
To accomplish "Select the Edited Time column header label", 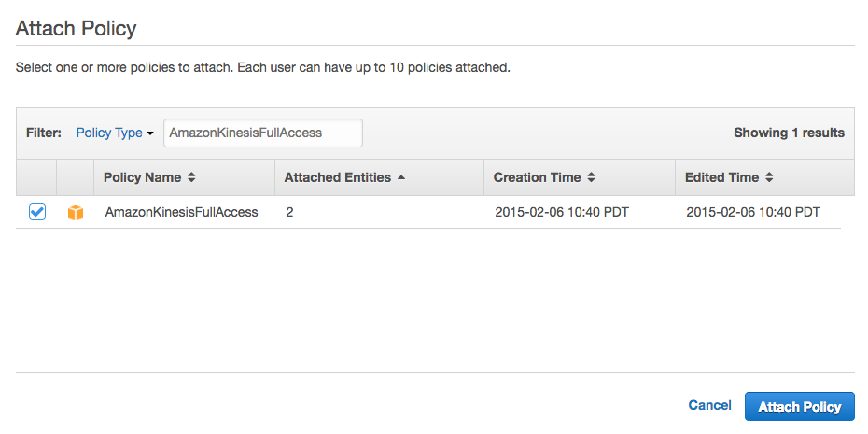I will click(721, 177).
